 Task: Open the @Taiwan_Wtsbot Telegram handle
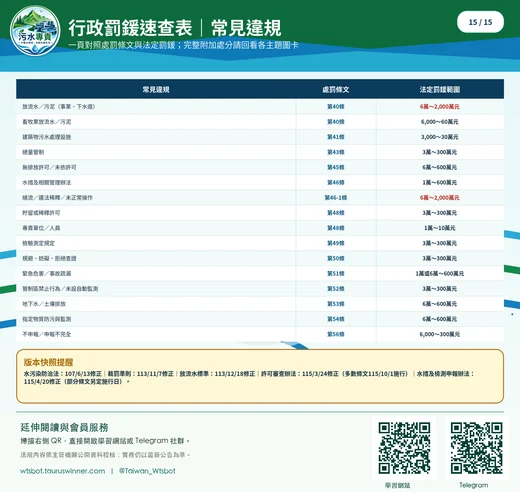(x=147, y=471)
